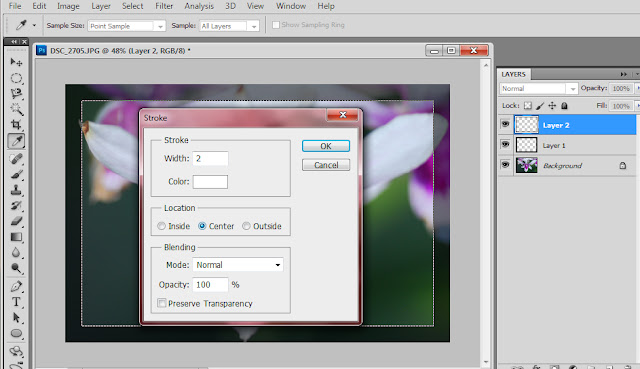The image size is (640, 369).
Task: Click the stroke Color swatch
Action: tap(210, 182)
